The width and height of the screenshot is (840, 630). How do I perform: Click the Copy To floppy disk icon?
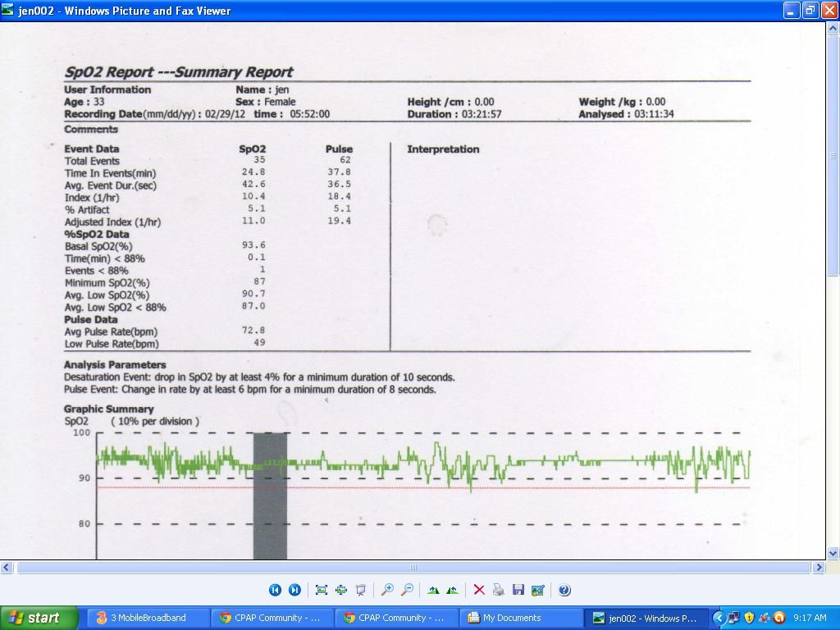(x=518, y=590)
